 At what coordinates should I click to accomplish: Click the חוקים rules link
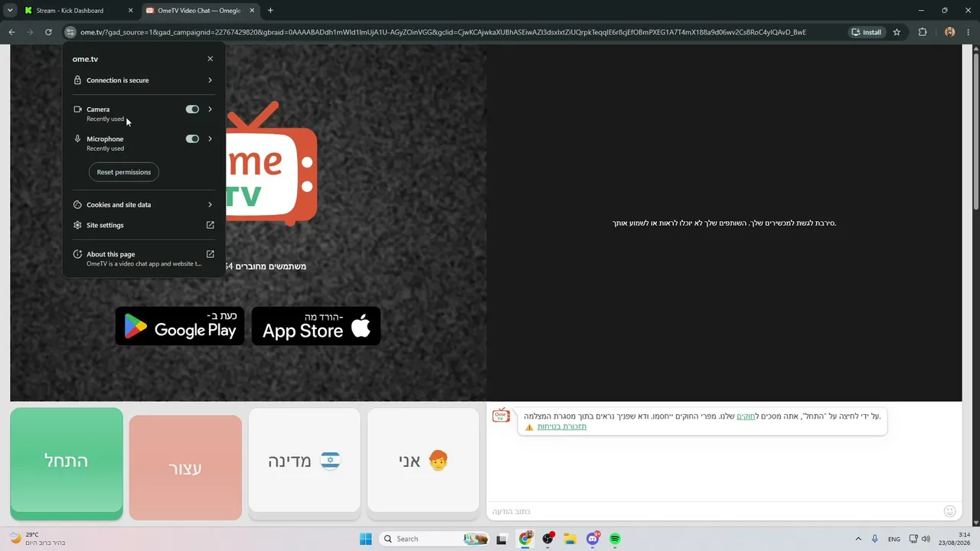coord(746,416)
